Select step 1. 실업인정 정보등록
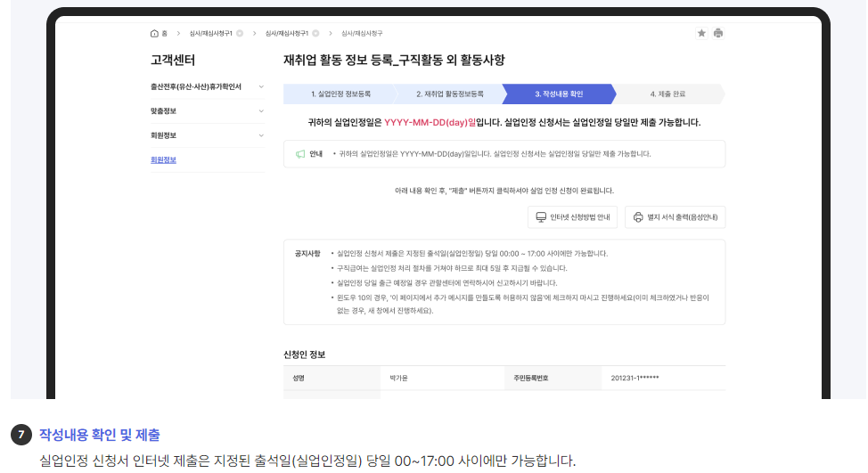This screenshot has width=868, height=473. [340, 94]
